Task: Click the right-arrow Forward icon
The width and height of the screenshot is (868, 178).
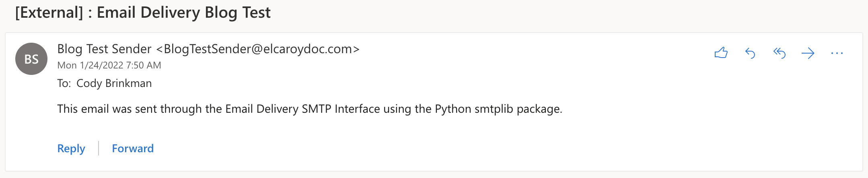Action: point(808,53)
